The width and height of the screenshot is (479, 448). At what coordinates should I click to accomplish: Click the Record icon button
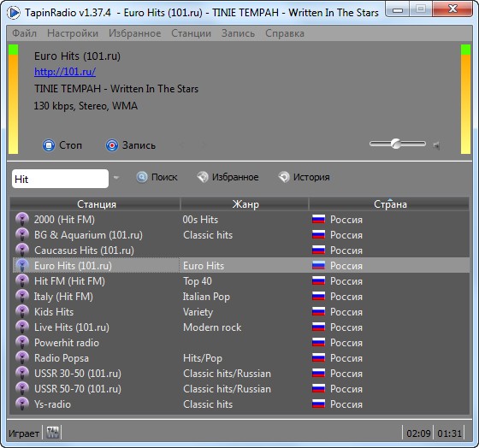[x=112, y=145]
